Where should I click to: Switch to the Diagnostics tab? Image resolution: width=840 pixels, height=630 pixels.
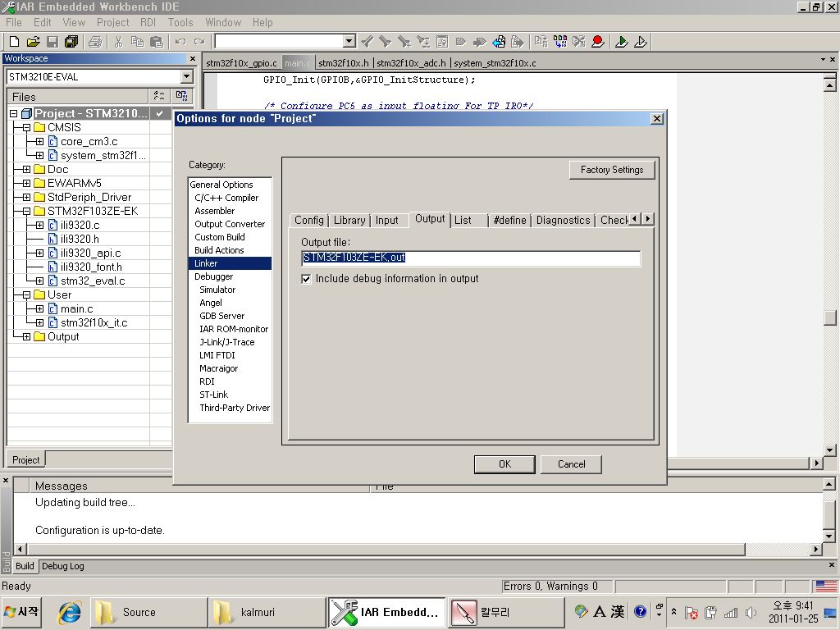[x=563, y=220]
